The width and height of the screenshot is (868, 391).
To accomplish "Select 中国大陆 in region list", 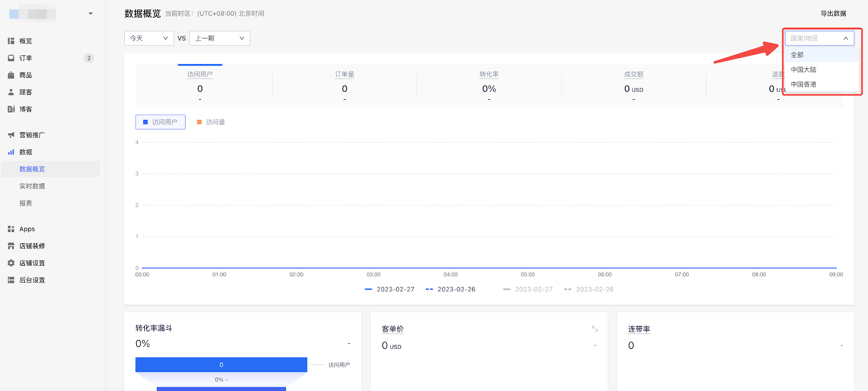I will 822,69.
